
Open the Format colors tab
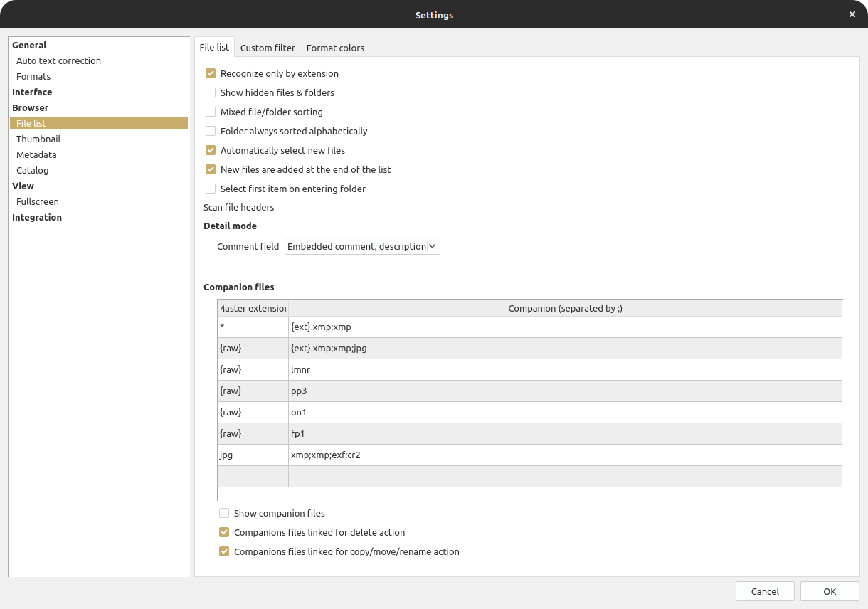pos(335,48)
